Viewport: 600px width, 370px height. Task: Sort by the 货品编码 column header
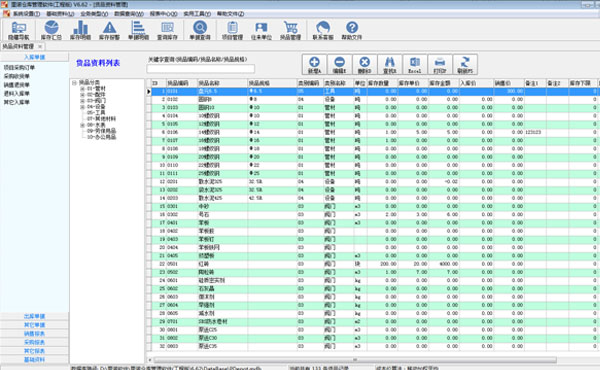(x=181, y=83)
